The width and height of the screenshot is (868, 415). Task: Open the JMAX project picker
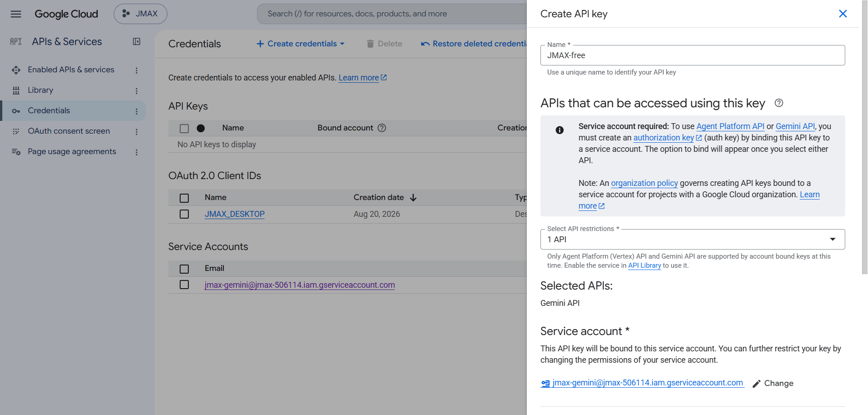click(140, 14)
